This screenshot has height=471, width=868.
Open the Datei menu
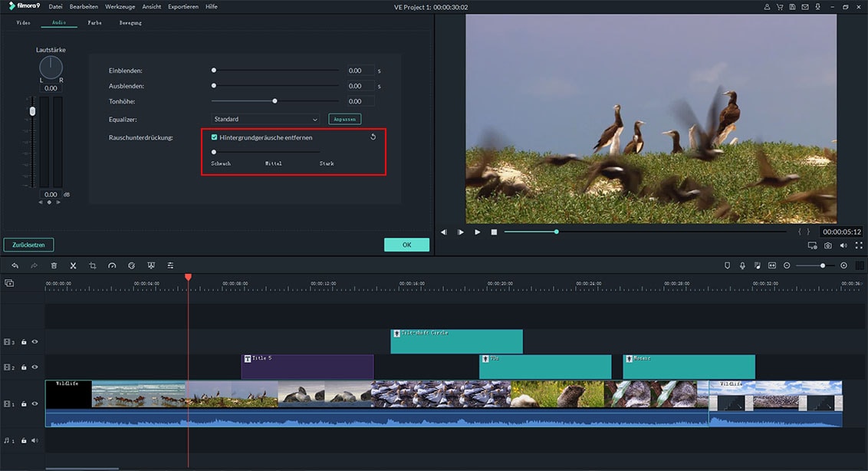pyautogui.click(x=55, y=7)
